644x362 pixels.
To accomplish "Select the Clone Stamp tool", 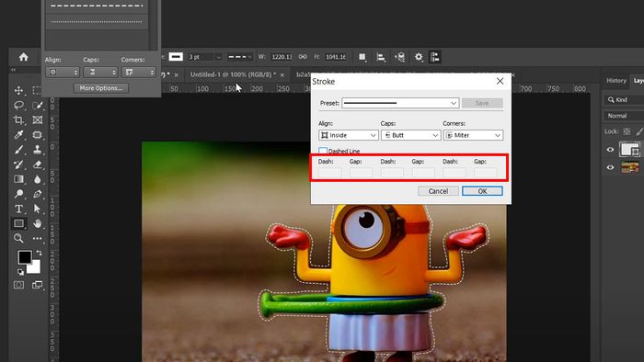I will 38,149.
